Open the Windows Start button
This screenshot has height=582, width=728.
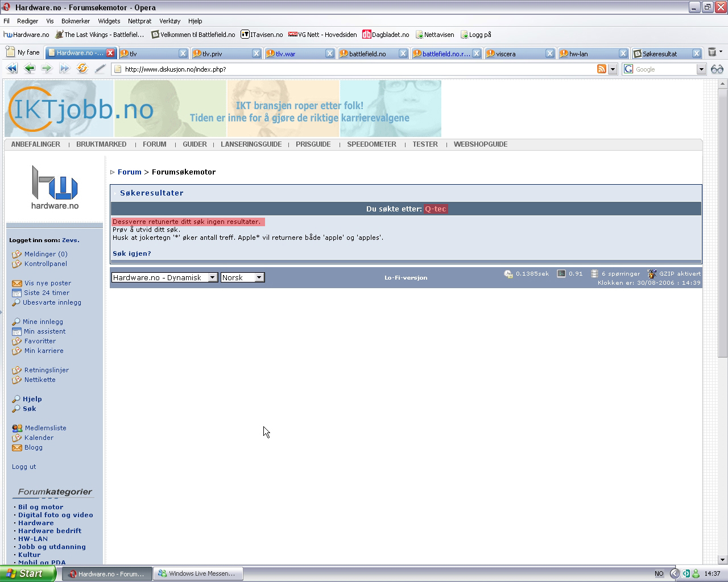click(28, 573)
